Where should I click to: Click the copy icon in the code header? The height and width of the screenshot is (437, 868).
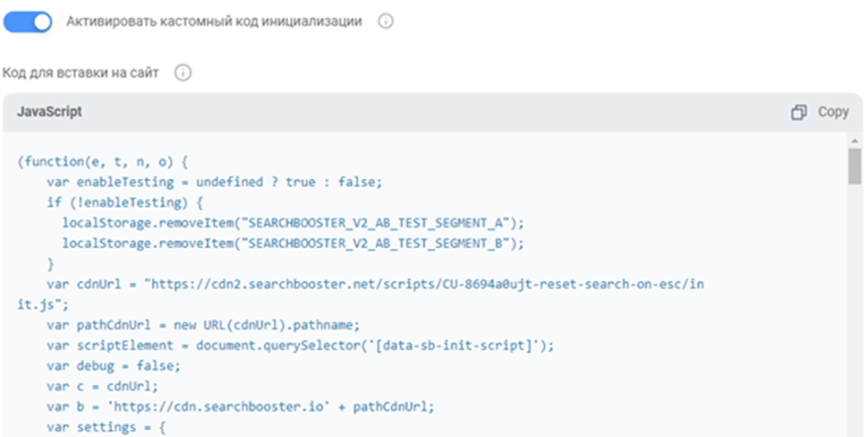[799, 112]
